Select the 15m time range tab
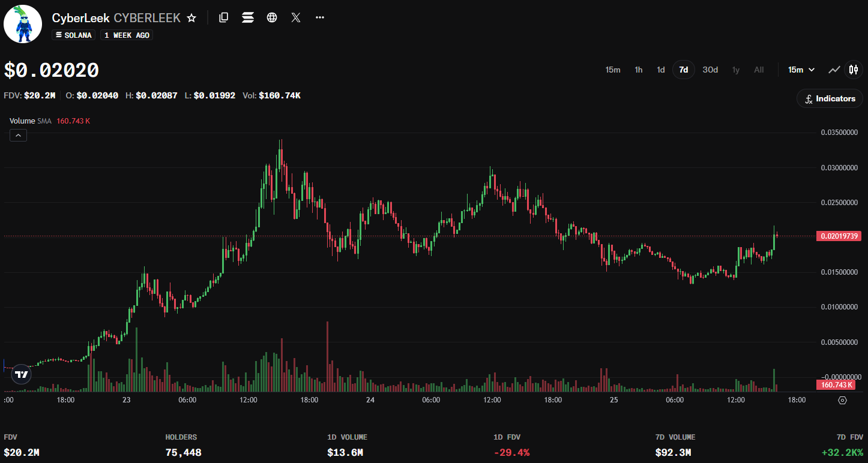 click(613, 70)
